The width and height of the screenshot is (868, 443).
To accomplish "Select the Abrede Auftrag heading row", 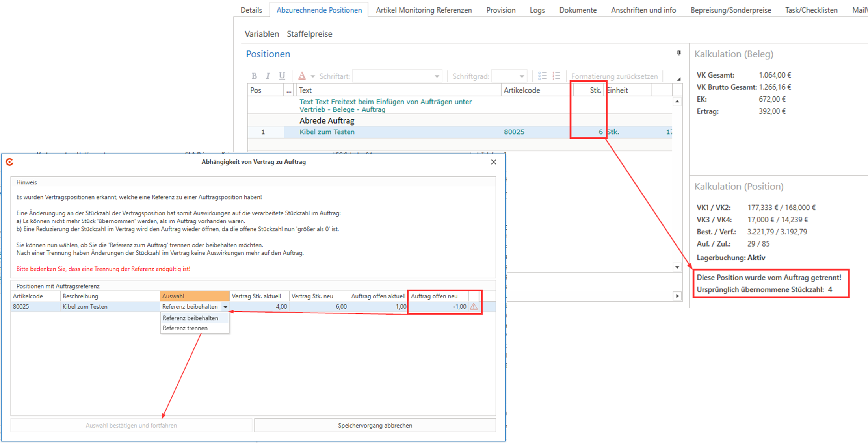I will [x=459, y=120].
